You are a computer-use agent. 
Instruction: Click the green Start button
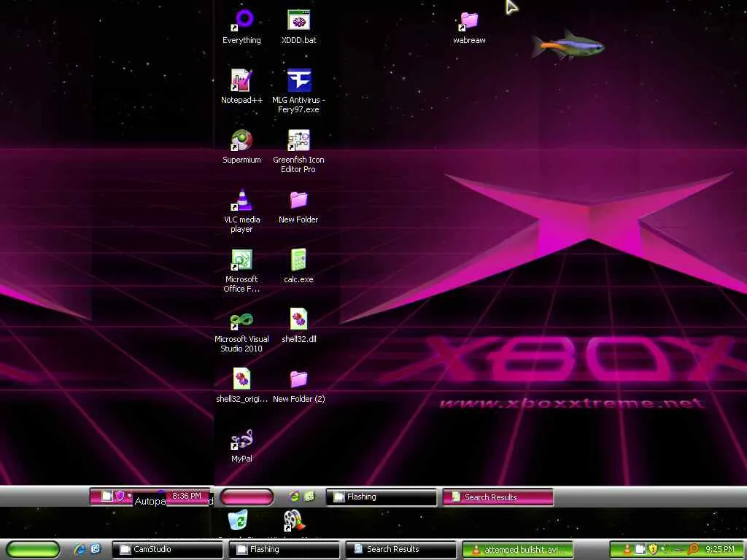pyautogui.click(x=34, y=549)
